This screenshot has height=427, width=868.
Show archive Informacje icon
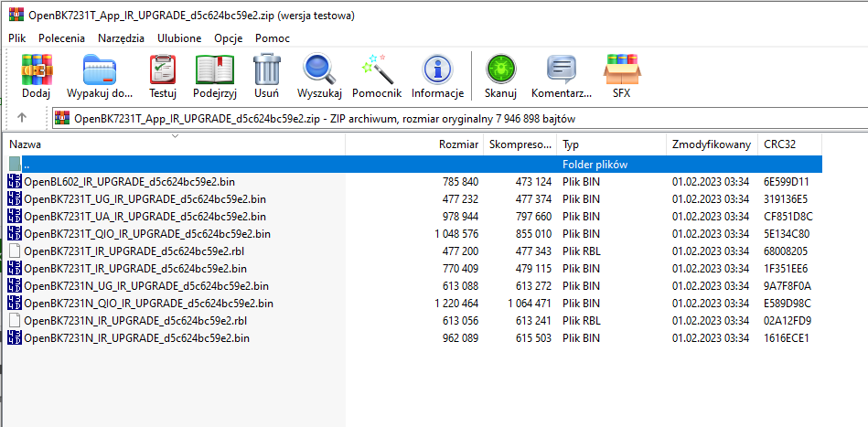coord(437,69)
